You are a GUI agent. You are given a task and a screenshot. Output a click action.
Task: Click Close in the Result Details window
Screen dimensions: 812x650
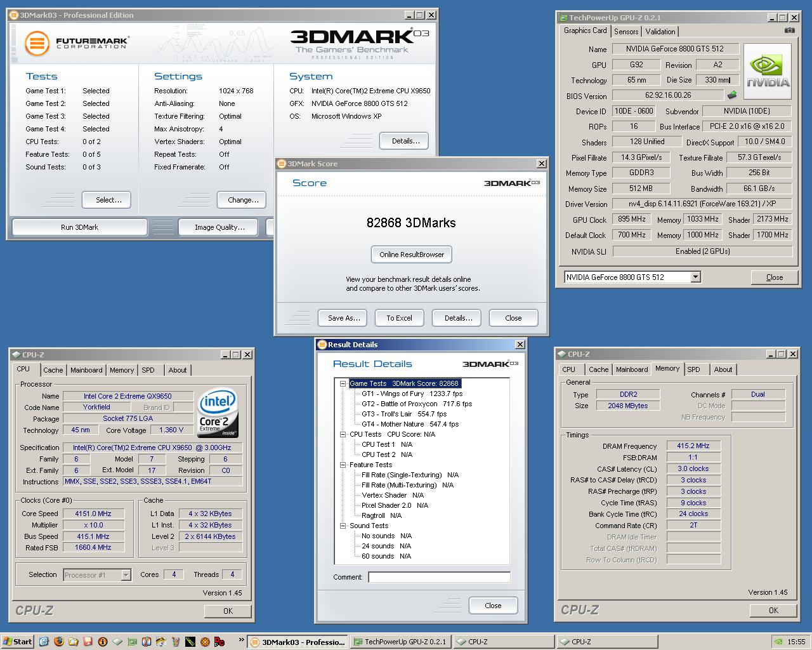pos(493,606)
